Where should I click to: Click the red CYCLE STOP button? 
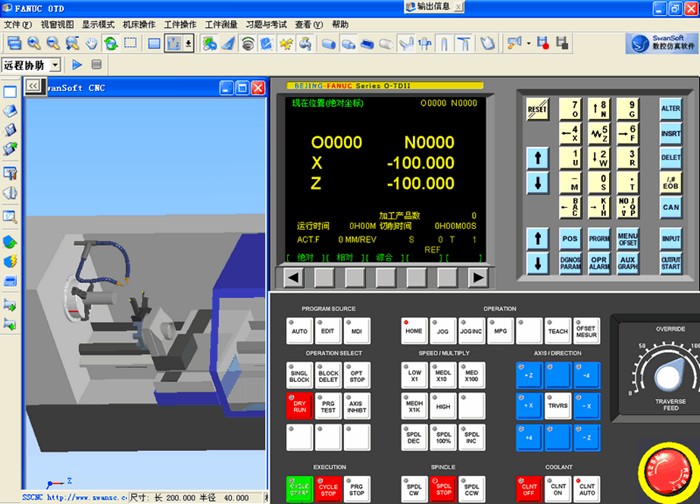tap(328, 489)
